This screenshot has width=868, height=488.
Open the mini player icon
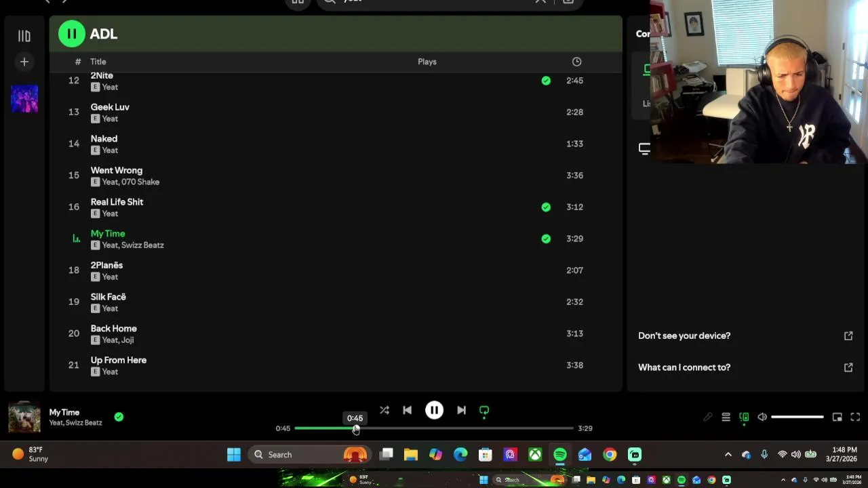point(837,417)
